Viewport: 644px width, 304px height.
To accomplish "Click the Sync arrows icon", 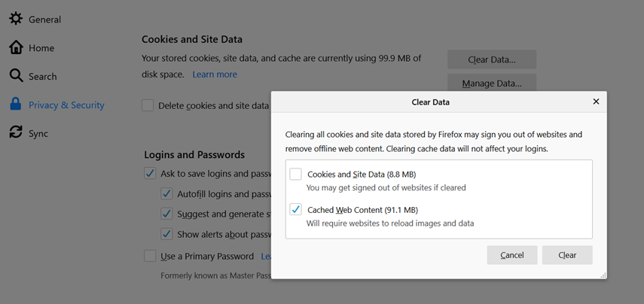I will [16, 132].
